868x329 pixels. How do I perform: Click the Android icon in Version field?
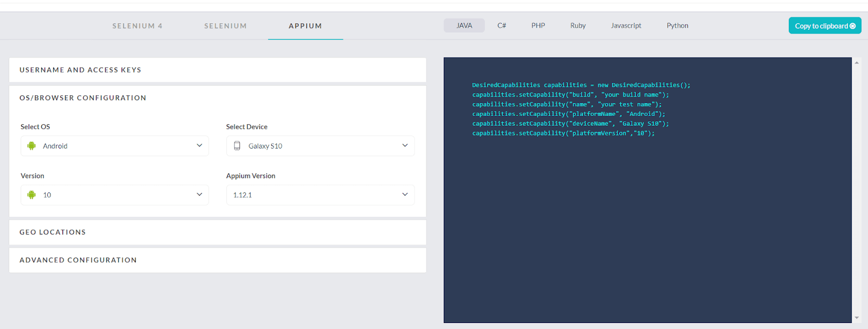coord(31,195)
